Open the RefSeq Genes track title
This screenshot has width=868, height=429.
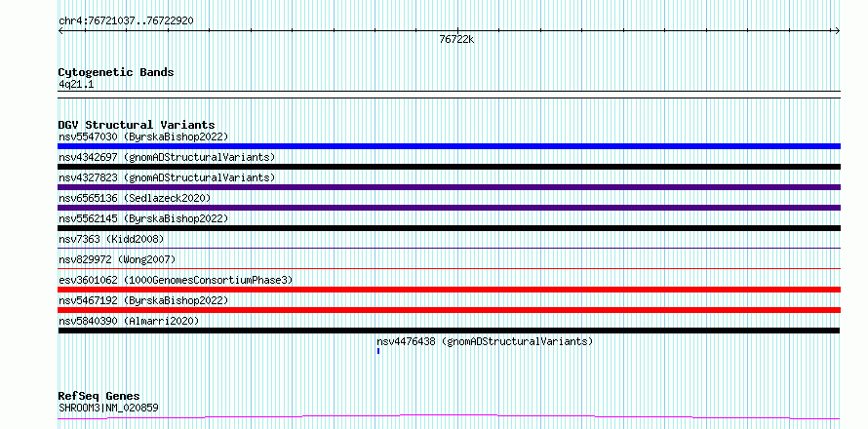pyautogui.click(x=99, y=396)
